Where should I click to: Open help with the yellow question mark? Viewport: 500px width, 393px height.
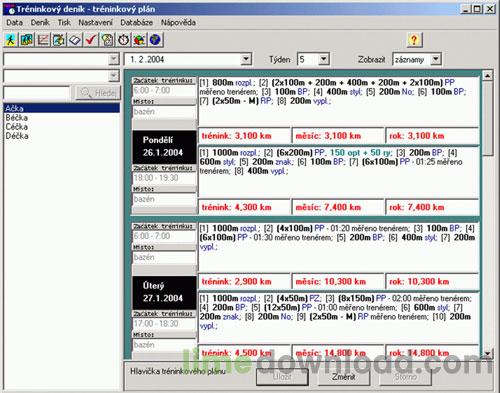point(414,40)
